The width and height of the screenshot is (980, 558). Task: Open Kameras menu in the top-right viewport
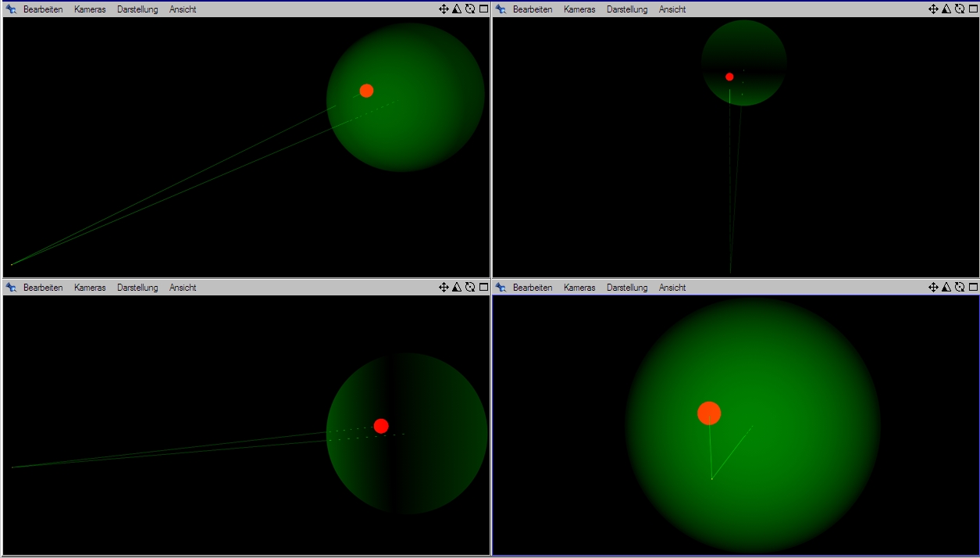(x=579, y=9)
